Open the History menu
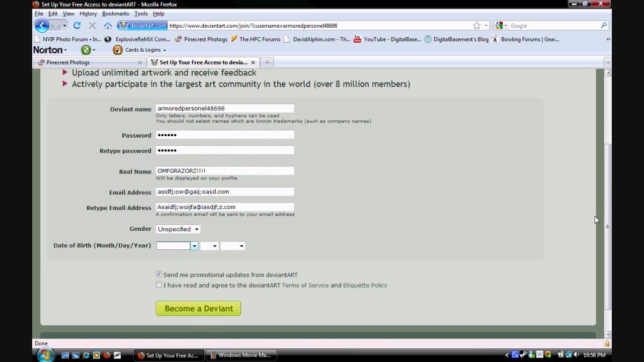This screenshot has height=362, width=644. (x=88, y=14)
